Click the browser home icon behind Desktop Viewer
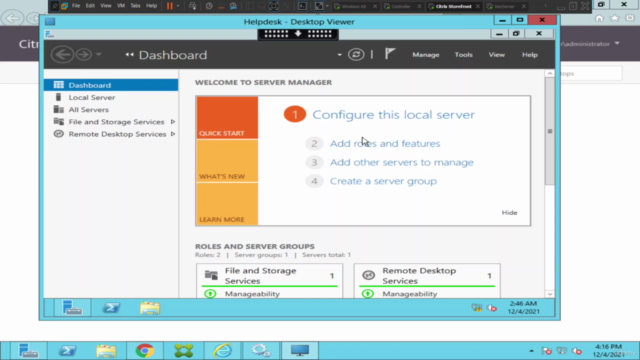This screenshot has width=640, height=360. [x=599, y=18]
